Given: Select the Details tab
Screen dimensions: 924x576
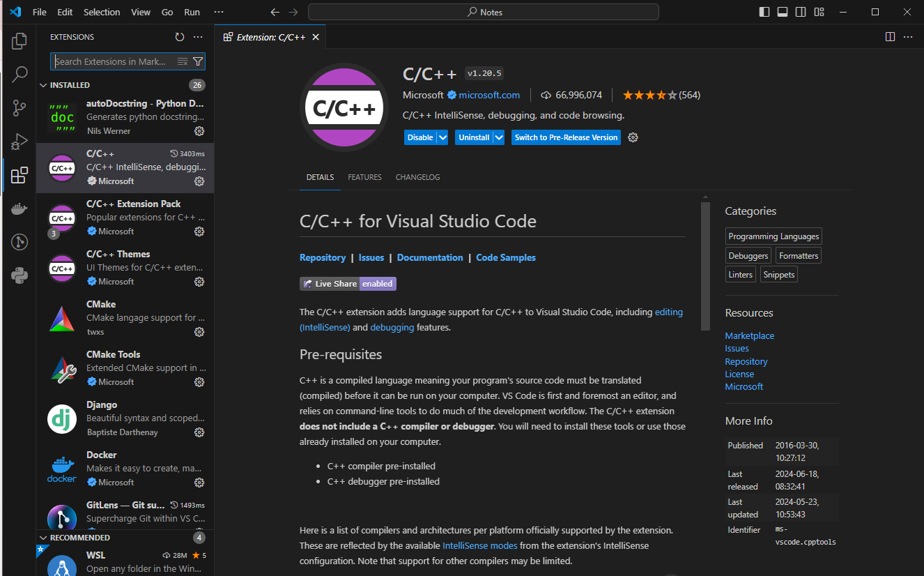Looking at the screenshot, I should [x=320, y=177].
